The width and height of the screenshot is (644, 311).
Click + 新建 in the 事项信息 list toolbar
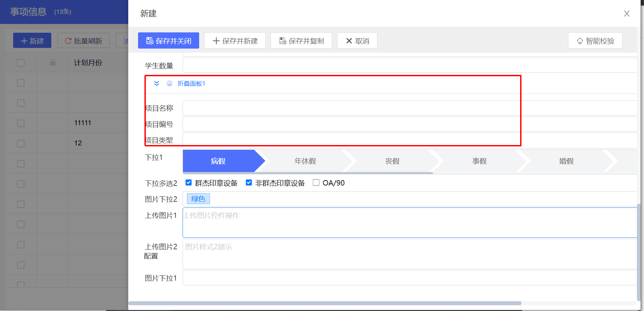pos(32,40)
